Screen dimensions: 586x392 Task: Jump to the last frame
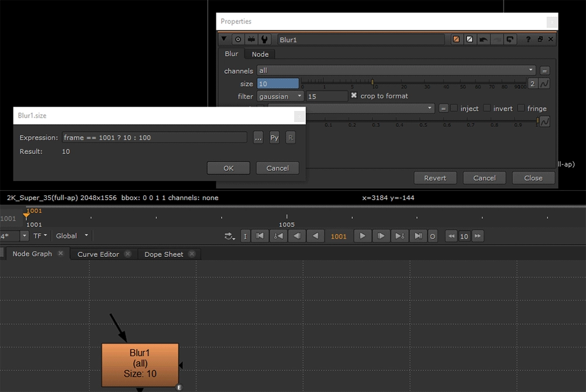pos(418,236)
